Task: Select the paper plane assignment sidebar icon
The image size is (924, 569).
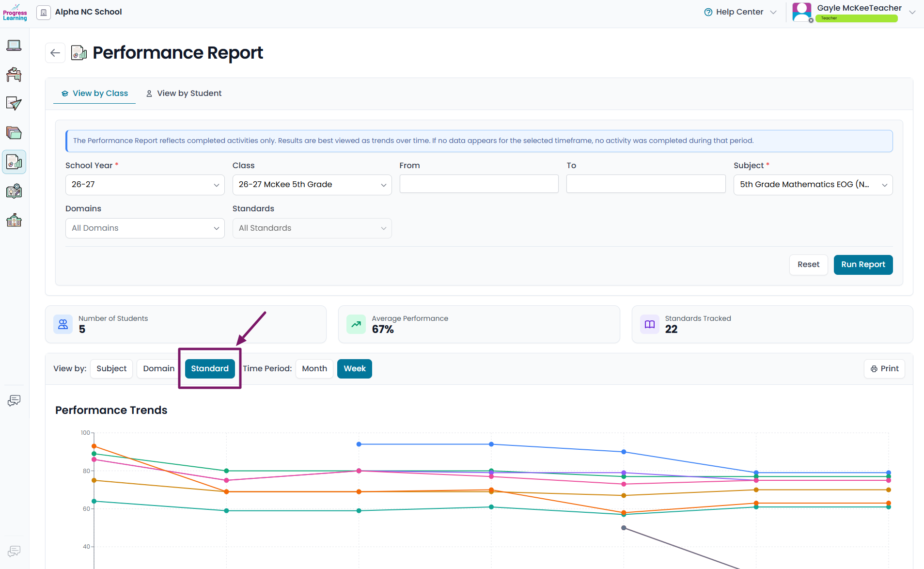Action: click(x=14, y=103)
